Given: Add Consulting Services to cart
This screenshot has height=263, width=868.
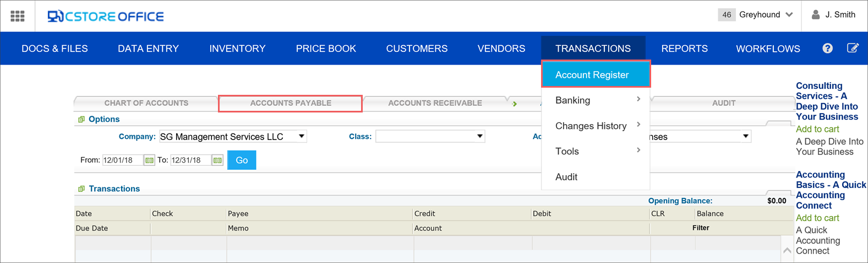Looking at the screenshot, I should [817, 129].
